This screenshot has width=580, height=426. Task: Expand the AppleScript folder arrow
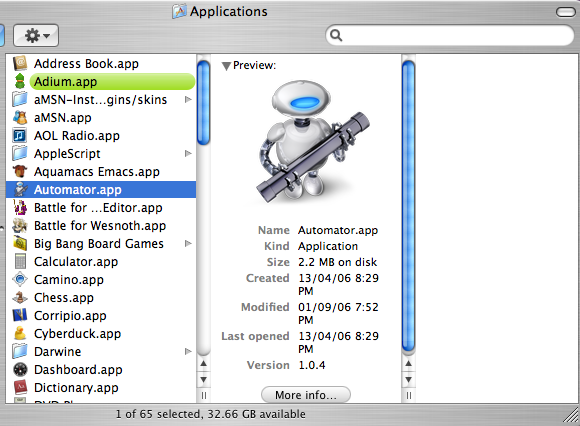pyautogui.click(x=188, y=153)
